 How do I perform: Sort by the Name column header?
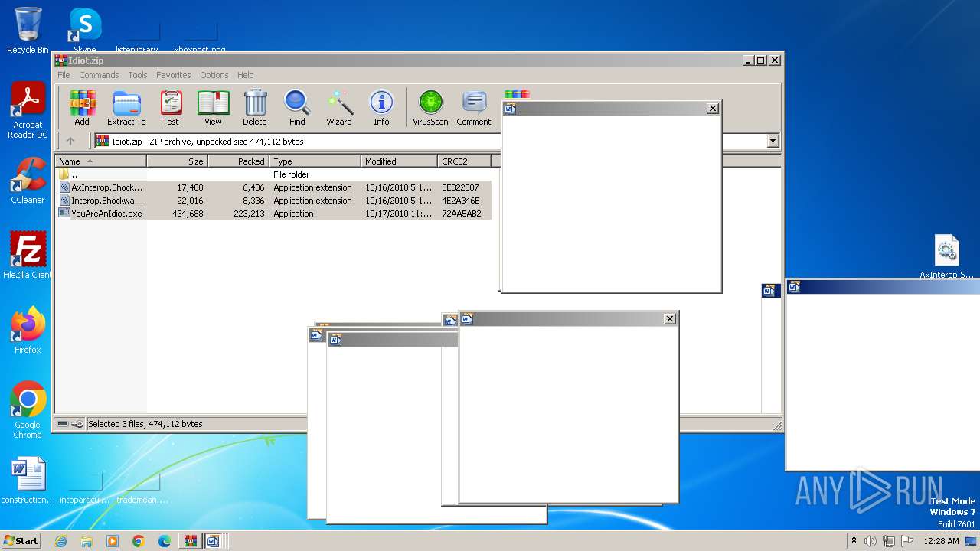pos(100,161)
